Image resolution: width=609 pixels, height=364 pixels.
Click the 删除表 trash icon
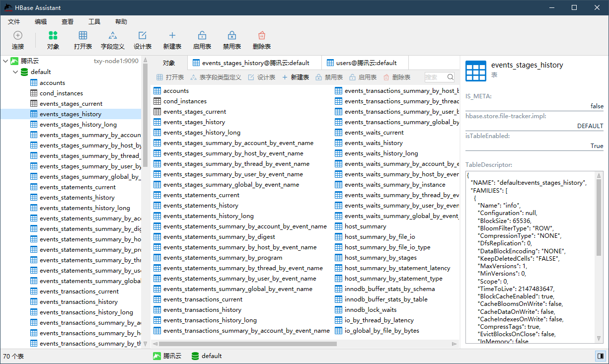262,36
